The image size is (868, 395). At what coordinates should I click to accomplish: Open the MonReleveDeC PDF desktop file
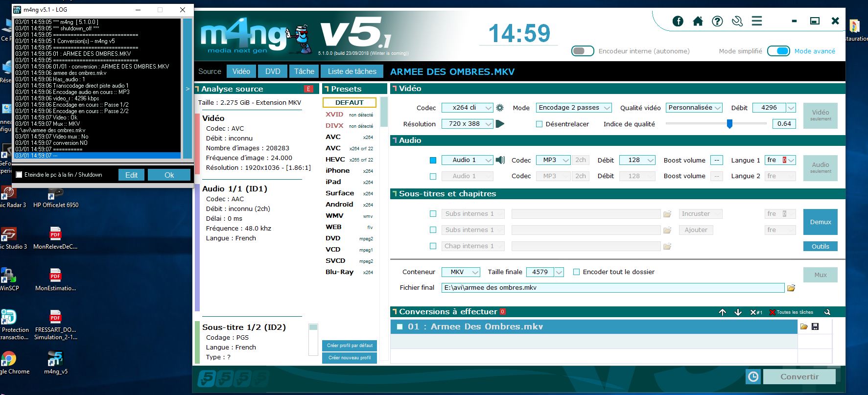55,238
